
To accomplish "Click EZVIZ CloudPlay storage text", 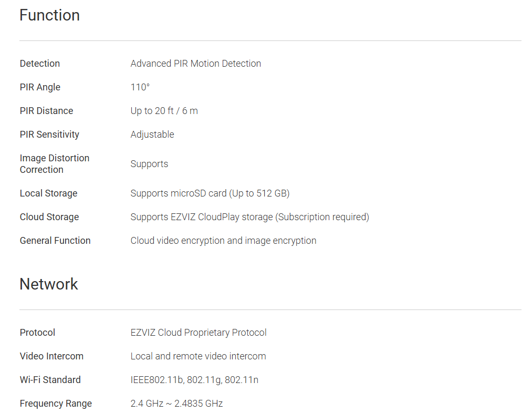I will [249, 217].
